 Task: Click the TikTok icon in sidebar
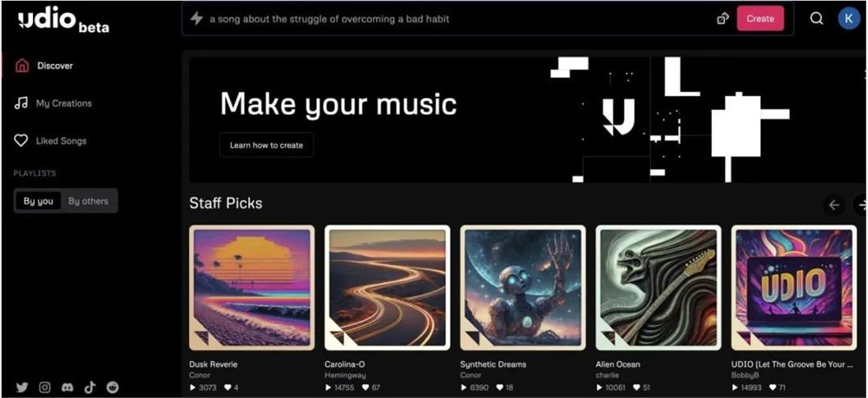point(89,388)
